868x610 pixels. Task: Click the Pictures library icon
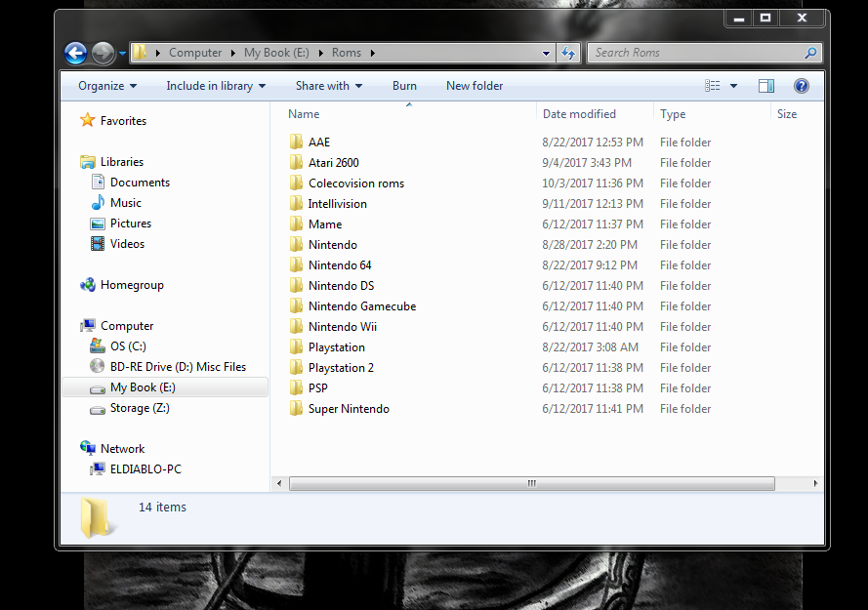point(98,224)
